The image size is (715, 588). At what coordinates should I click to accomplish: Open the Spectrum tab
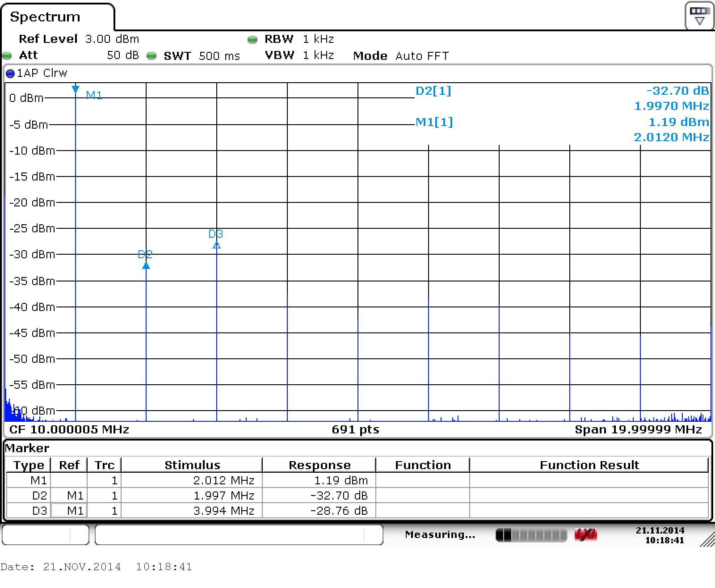click(x=57, y=17)
